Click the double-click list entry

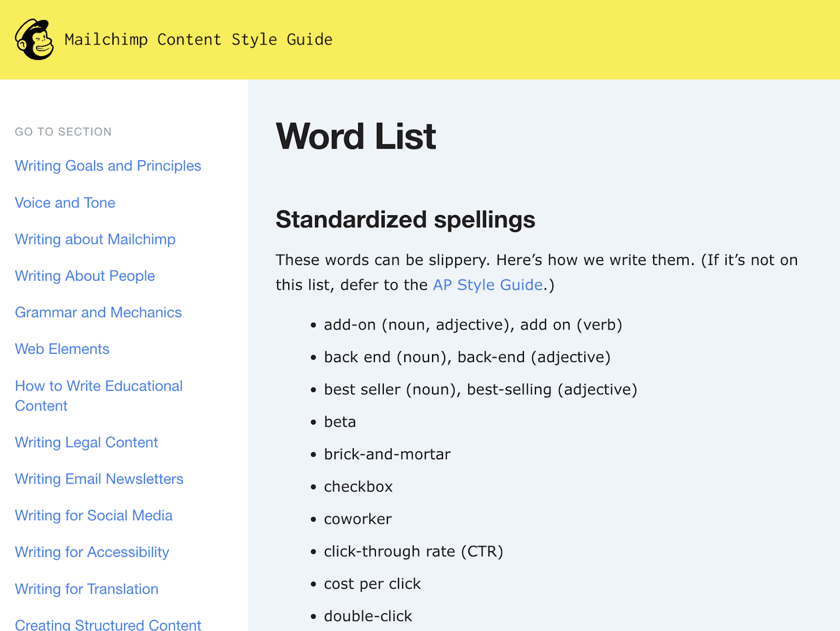click(368, 616)
